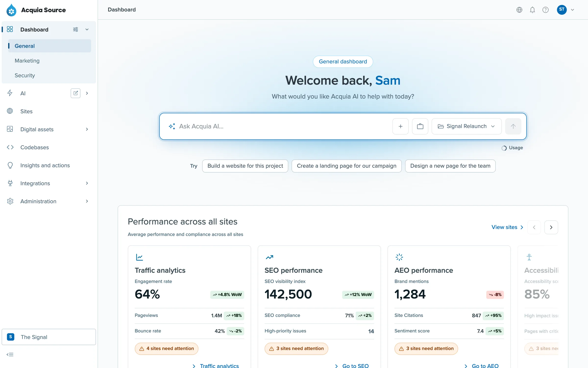Open dashboard customize settings sliders icon

coord(75,29)
